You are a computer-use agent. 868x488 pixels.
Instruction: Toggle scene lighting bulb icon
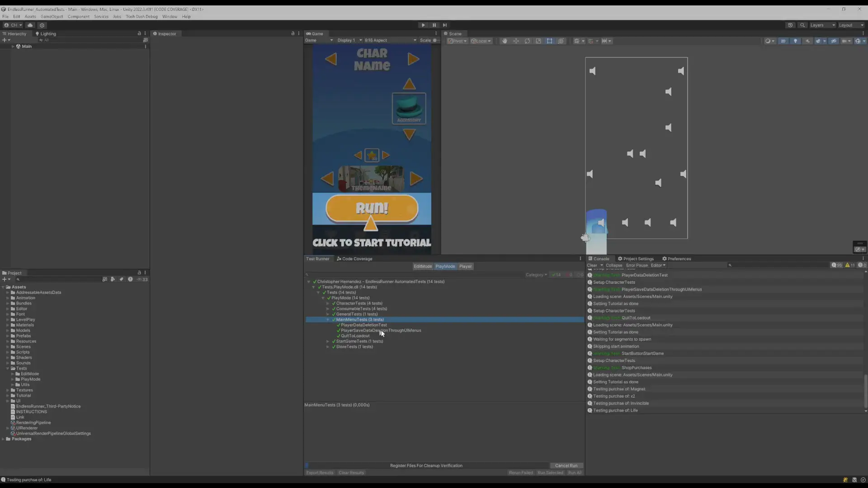tap(796, 41)
